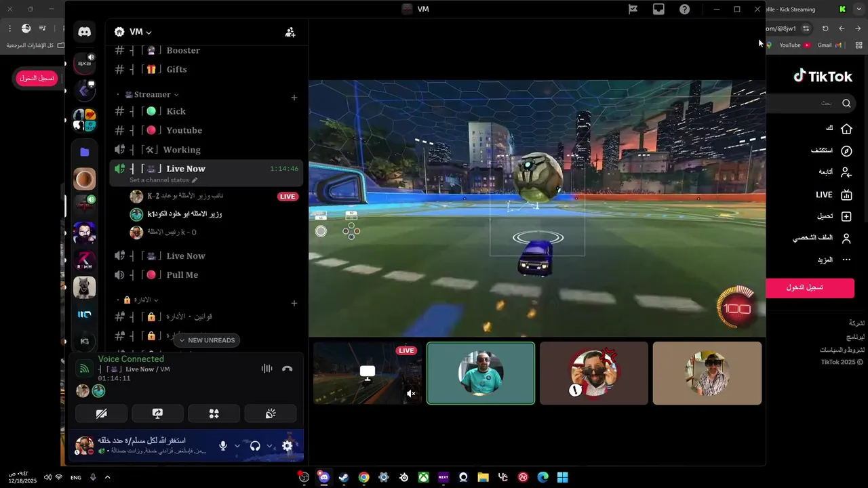The width and height of the screenshot is (868, 488).
Task: Go to TikTok home icon
Action: 846,129
